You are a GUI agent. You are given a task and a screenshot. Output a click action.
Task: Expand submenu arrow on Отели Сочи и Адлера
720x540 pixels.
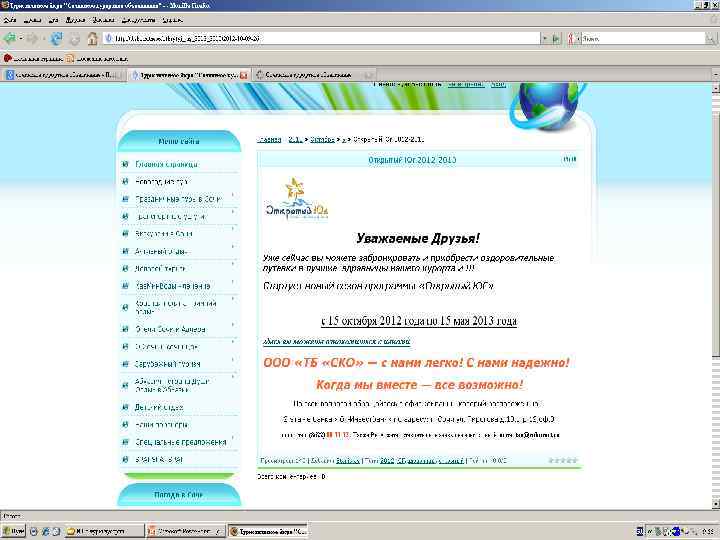233,325
